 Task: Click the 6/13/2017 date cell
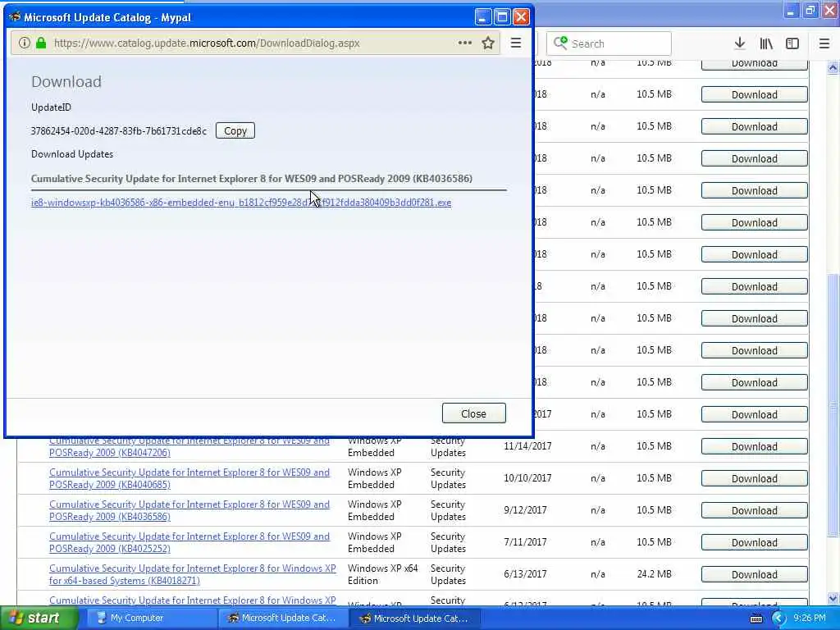tap(525, 574)
